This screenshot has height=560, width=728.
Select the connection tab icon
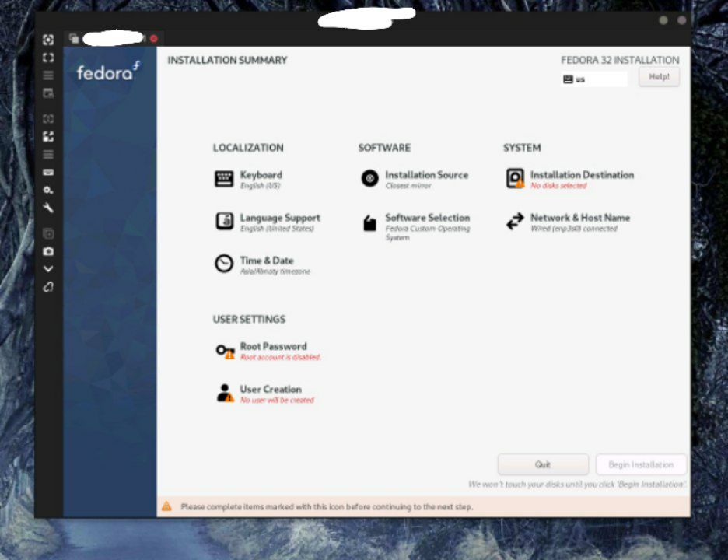(74, 38)
